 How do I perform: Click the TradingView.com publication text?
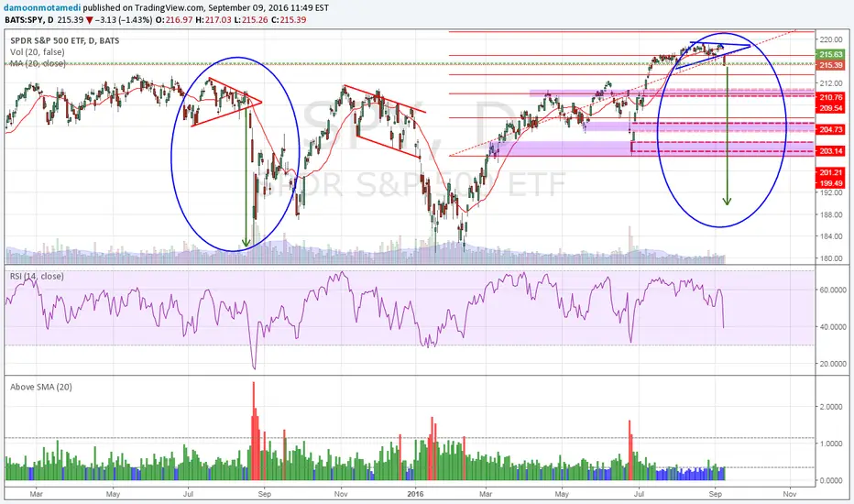point(171,8)
